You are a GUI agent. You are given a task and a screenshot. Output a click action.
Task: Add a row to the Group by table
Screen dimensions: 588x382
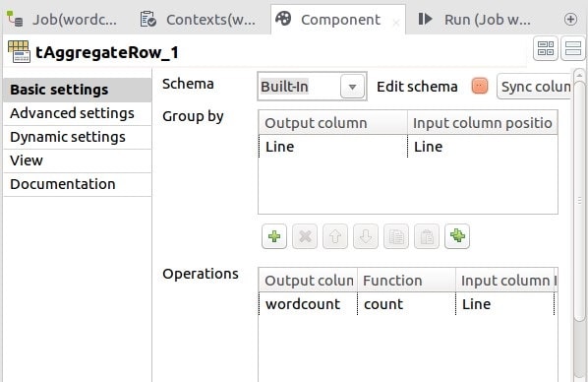pos(274,236)
